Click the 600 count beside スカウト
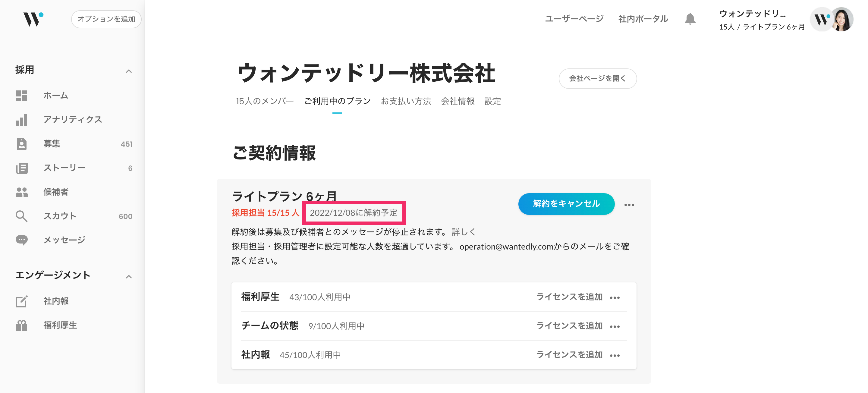 [125, 216]
